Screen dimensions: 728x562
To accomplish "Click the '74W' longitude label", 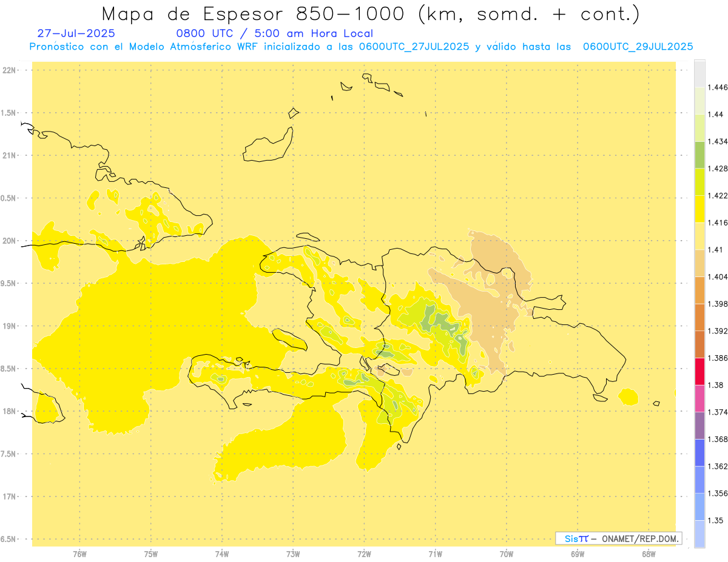I will (x=222, y=553).
